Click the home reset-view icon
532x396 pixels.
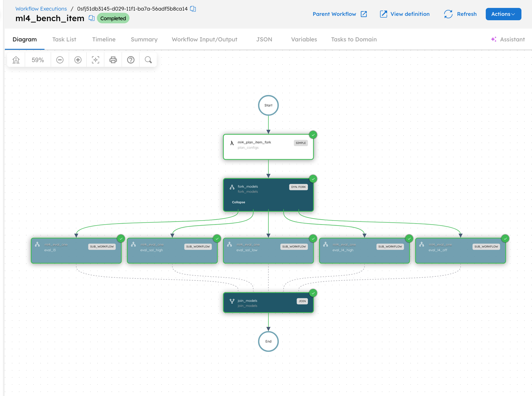click(16, 60)
